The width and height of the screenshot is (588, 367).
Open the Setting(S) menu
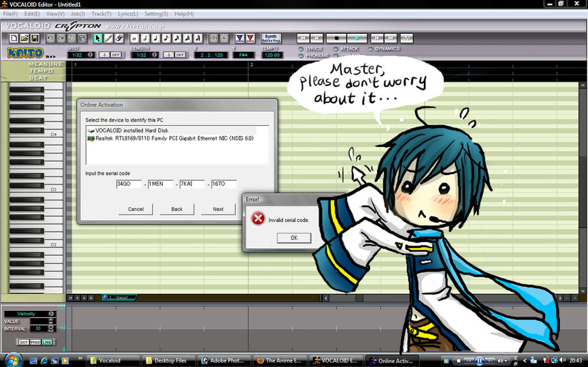[x=156, y=14]
